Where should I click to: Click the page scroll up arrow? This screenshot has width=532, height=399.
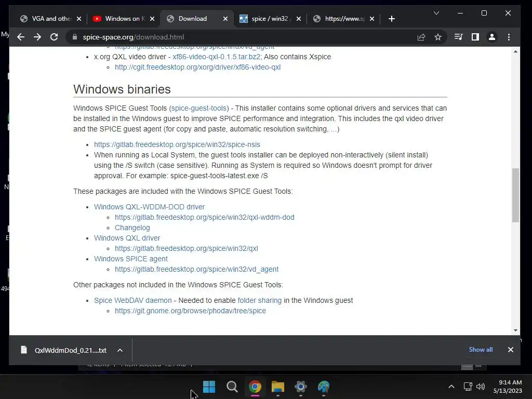(x=515, y=51)
